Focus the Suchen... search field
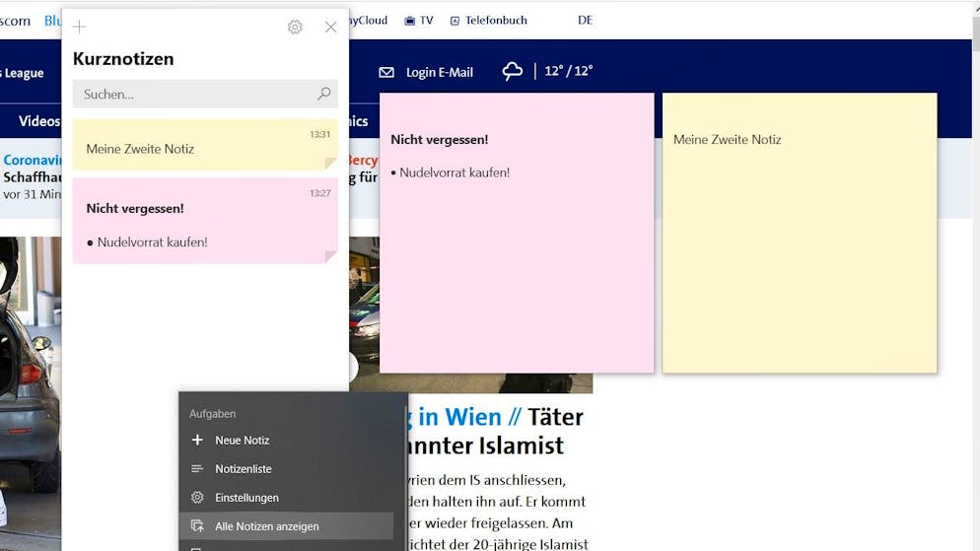The height and width of the screenshot is (551, 980). (x=192, y=94)
